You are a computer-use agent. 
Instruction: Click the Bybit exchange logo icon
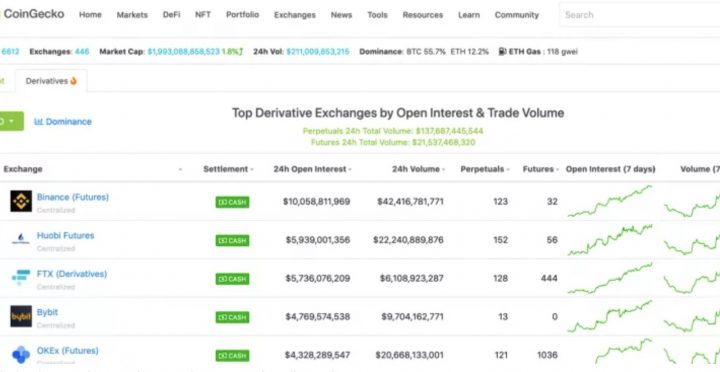(21, 316)
